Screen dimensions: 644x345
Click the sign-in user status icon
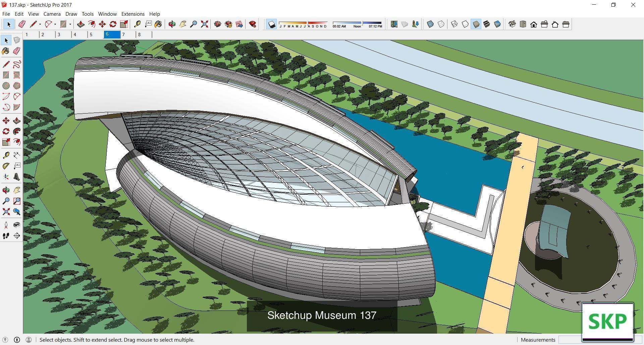click(29, 340)
